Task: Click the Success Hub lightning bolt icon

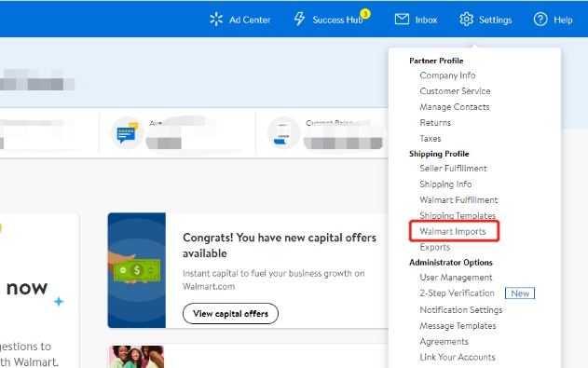Action: point(299,19)
